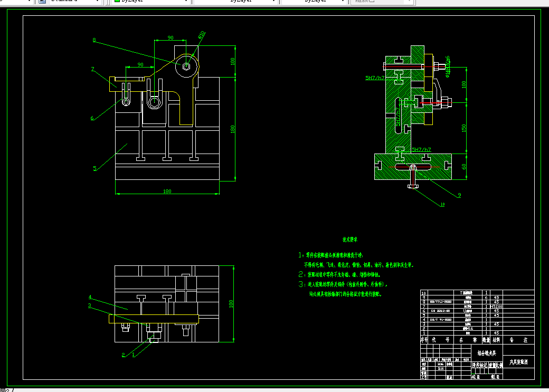Select the 5H7/h7 label above the base
The width and height of the screenshot is (549, 392).
coord(422,149)
